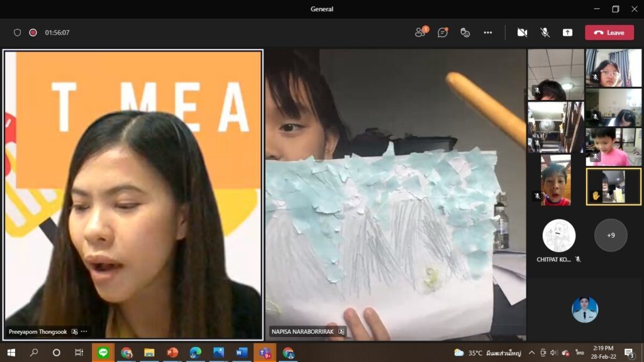Select the raised-hand participant thumbnail
Image resolution: width=644 pixels, height=362 pixels.
point(613,187)
